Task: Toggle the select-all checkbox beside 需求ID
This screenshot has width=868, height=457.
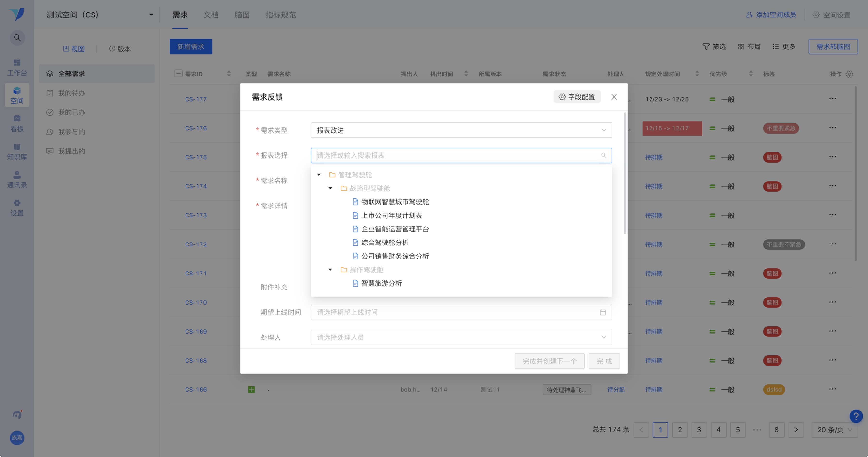Action: 178,74
